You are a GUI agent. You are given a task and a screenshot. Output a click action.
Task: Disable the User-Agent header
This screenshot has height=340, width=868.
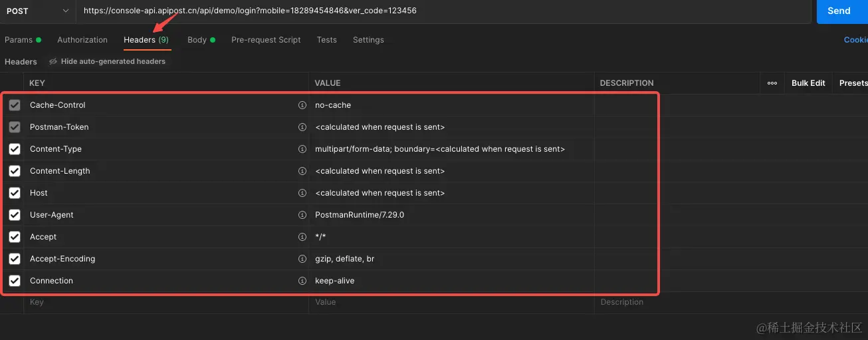pos(15,215)
